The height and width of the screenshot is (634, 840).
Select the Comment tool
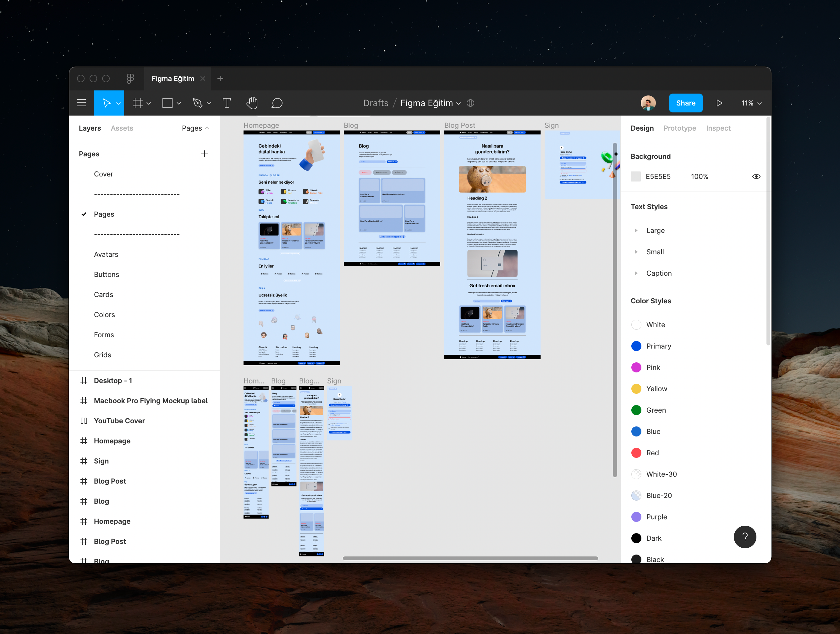click(x=277, y=103)
